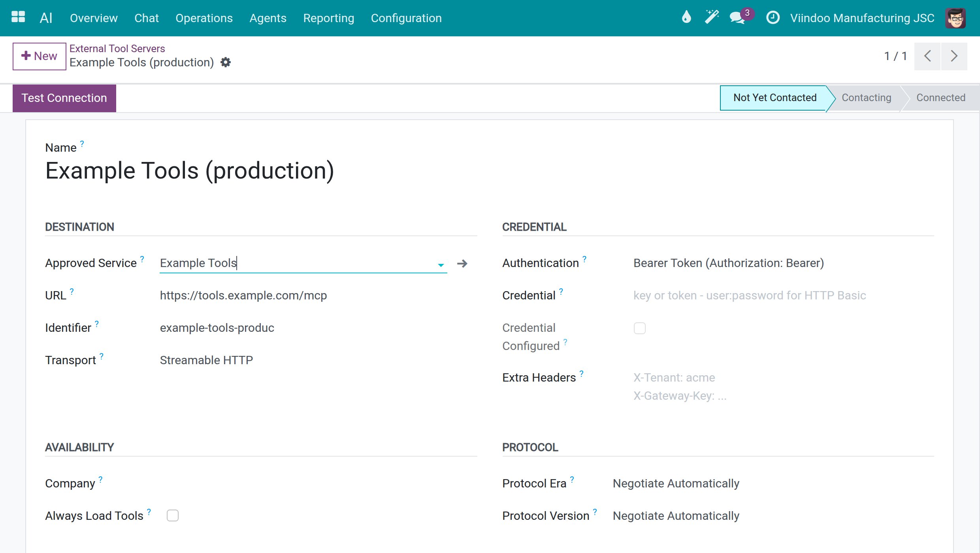Open the activities clock icon
The height and width of the screenshot is (553, 980).
[x=773, y=18]
